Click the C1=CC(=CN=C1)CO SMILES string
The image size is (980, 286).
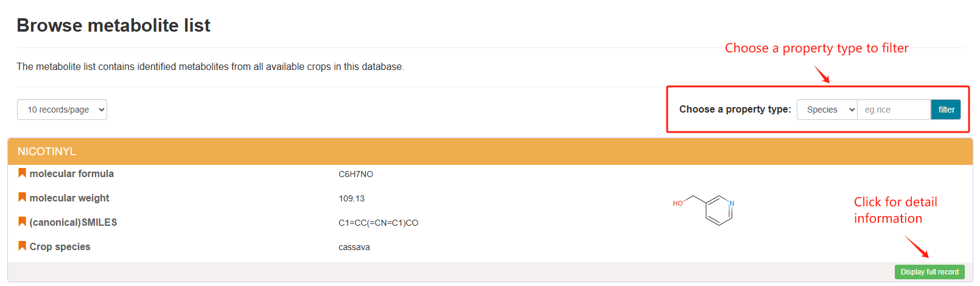(379, 223)
